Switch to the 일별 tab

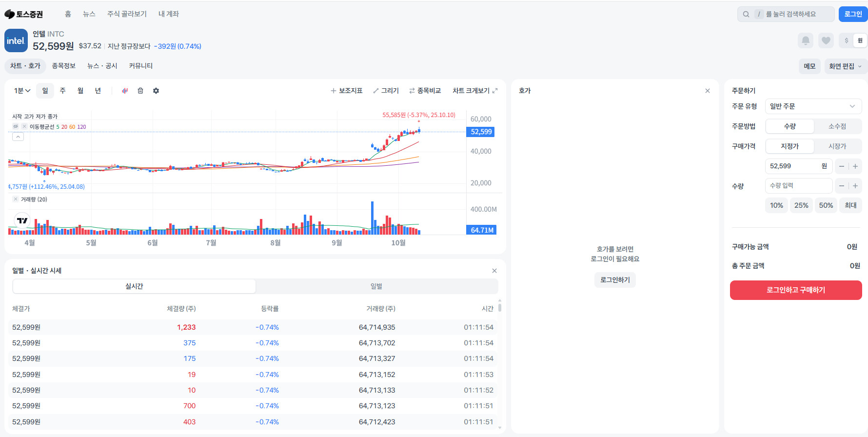click(x=376, y=286)
